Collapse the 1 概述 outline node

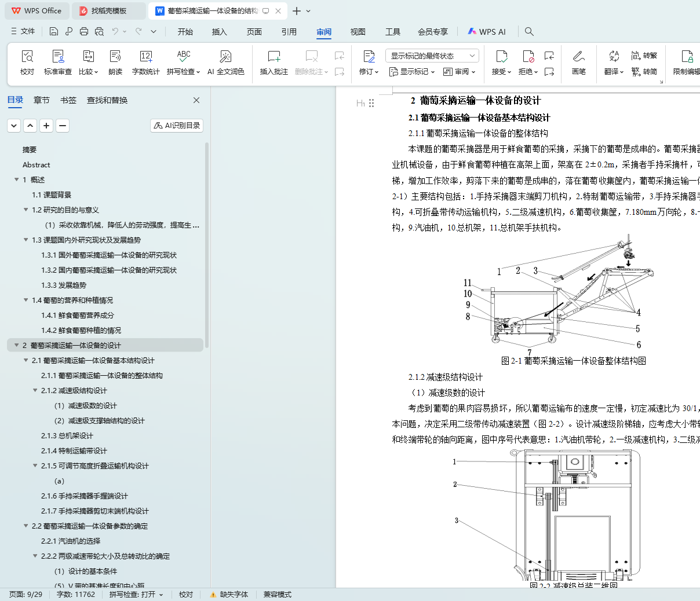pyautogui.click(x=17, y=179)
